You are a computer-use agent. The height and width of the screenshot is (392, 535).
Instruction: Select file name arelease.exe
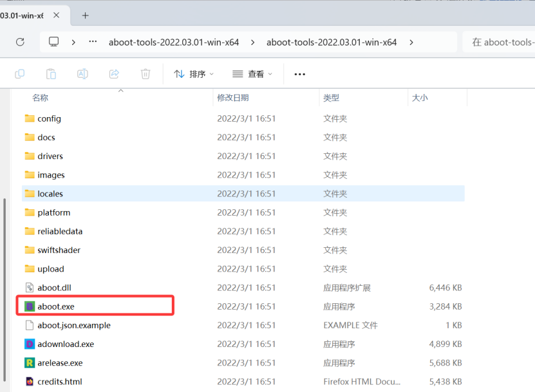click(60, 362)
